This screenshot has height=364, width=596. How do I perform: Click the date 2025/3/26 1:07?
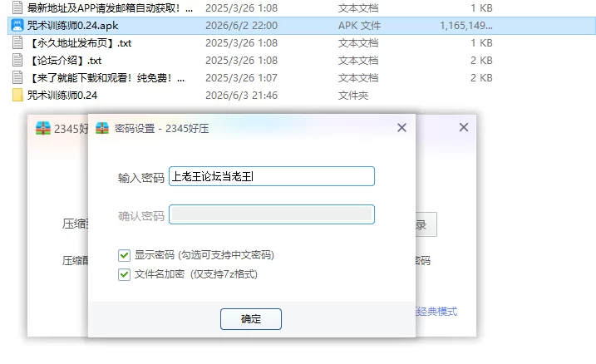click(241, 78)
